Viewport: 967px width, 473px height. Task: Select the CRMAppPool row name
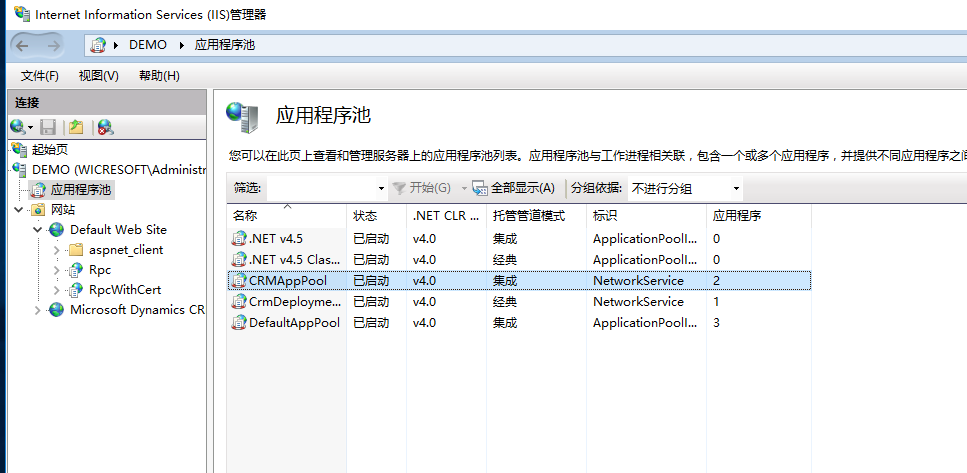pyautogui.click(x=288, y=281)
